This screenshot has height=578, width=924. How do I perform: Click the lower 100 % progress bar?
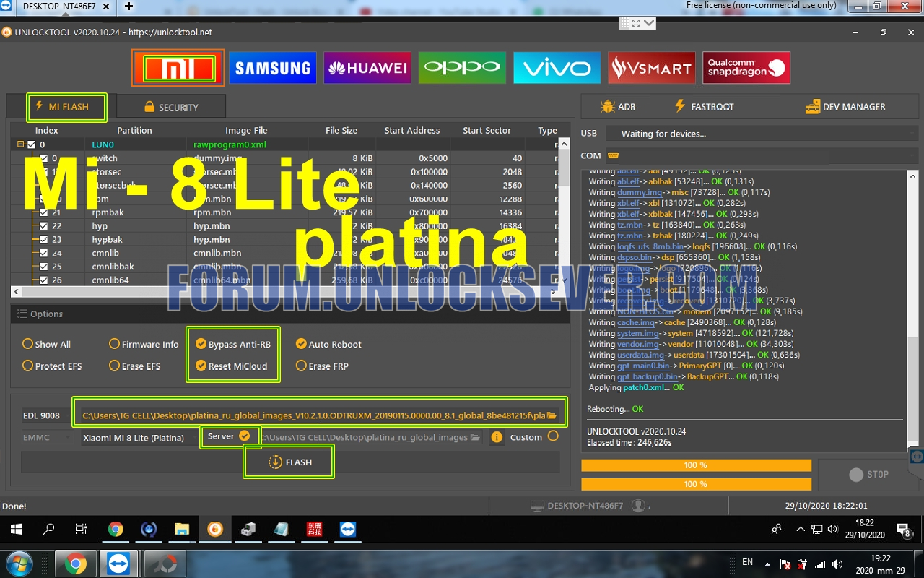(x=696, y=484)
